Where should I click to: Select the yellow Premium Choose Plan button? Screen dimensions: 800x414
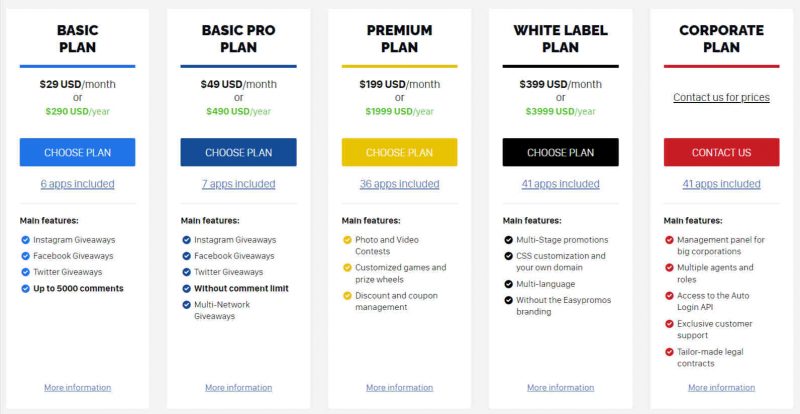[x=399, y=152]
